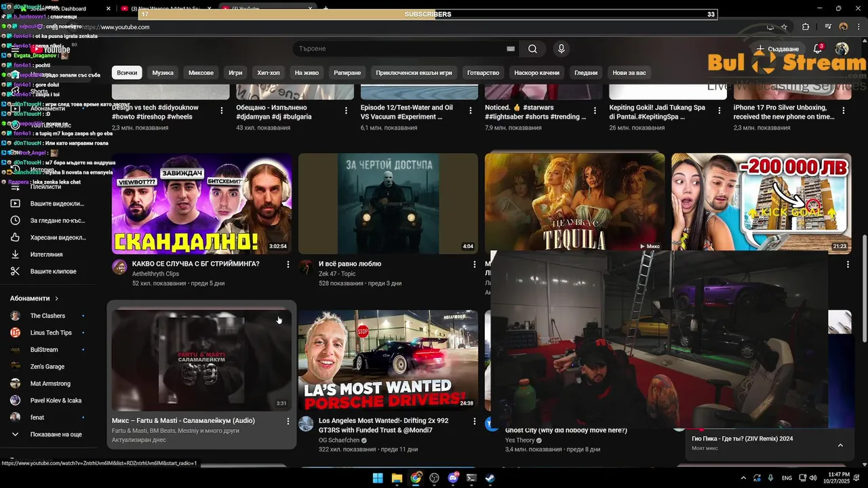
Task: Open Your videos play icon in sidebar
Action: coord(15,203)
